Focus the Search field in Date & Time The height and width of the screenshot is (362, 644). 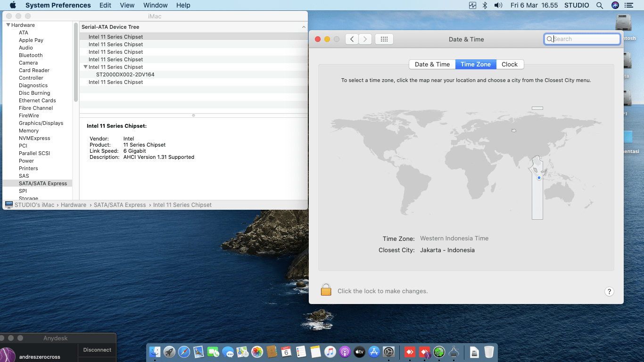point(582,39)
